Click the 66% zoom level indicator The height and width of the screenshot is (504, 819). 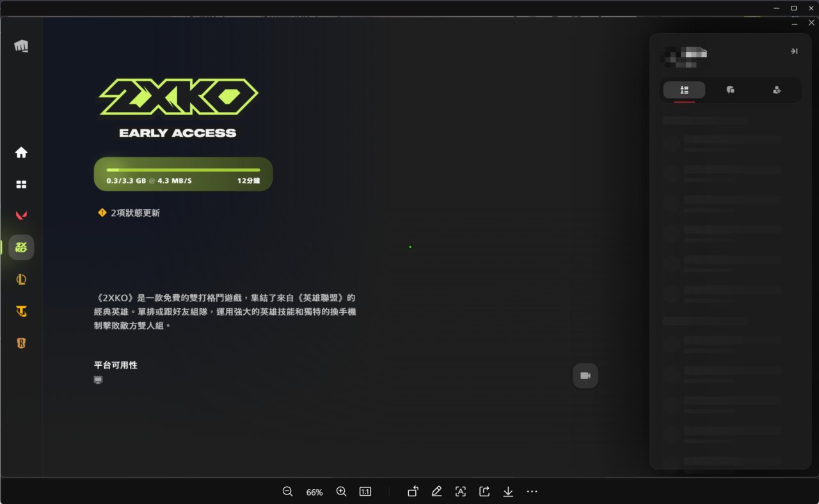[314, 492]
